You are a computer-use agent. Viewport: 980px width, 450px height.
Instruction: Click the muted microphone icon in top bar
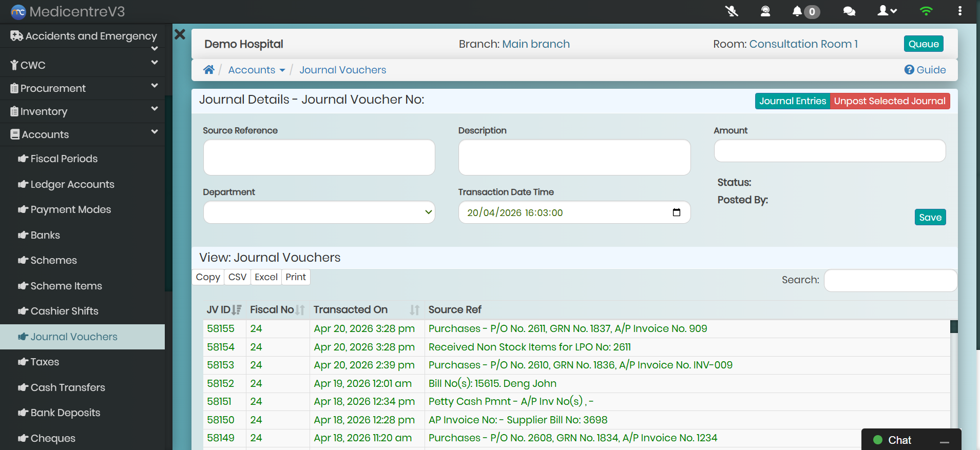click(732, 11)
